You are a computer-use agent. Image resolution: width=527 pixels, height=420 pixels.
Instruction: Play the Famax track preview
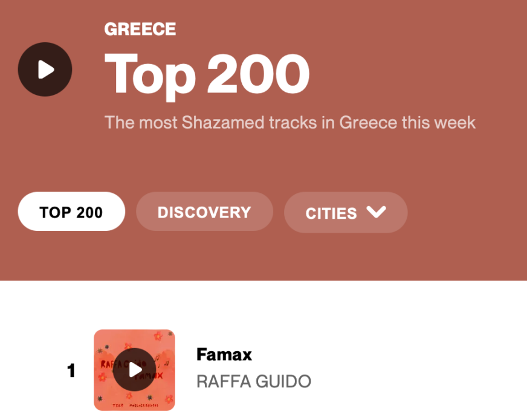click(134, 370)
